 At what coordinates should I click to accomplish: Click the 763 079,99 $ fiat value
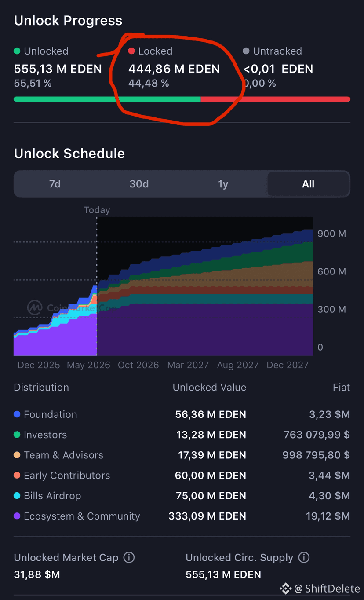pyautogui.click(x=317, y=435)
